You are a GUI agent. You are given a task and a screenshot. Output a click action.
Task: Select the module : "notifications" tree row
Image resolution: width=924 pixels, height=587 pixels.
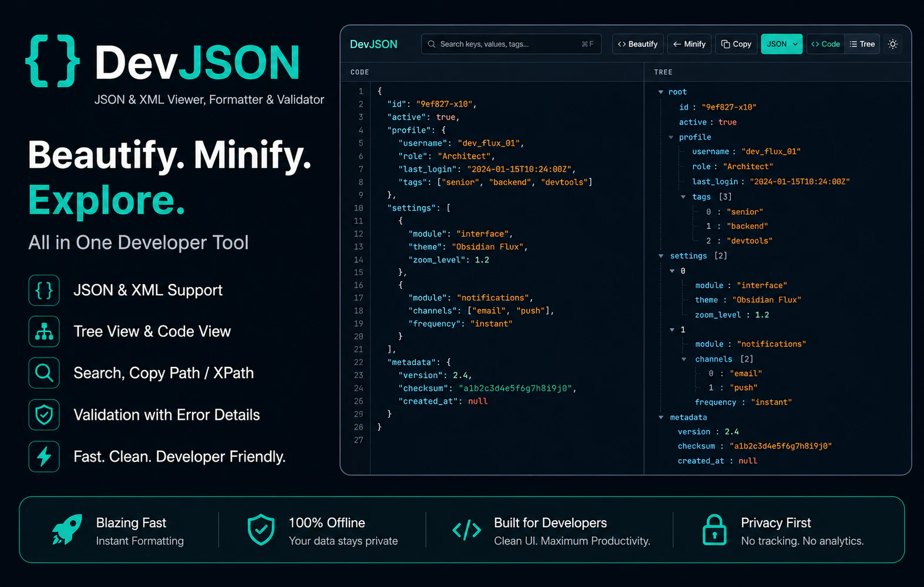click(750, 345)
